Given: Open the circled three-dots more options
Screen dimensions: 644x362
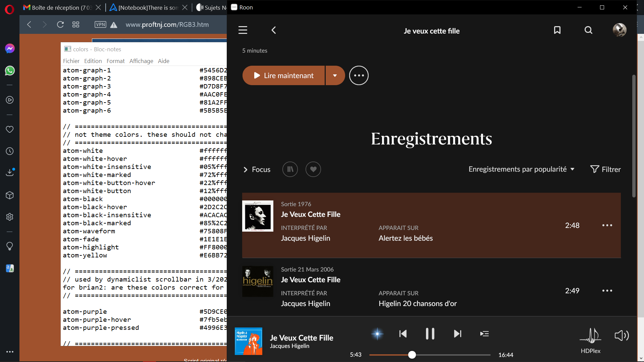Looking at the screenshot, I should pyautogui.click(x=359, y=75).
